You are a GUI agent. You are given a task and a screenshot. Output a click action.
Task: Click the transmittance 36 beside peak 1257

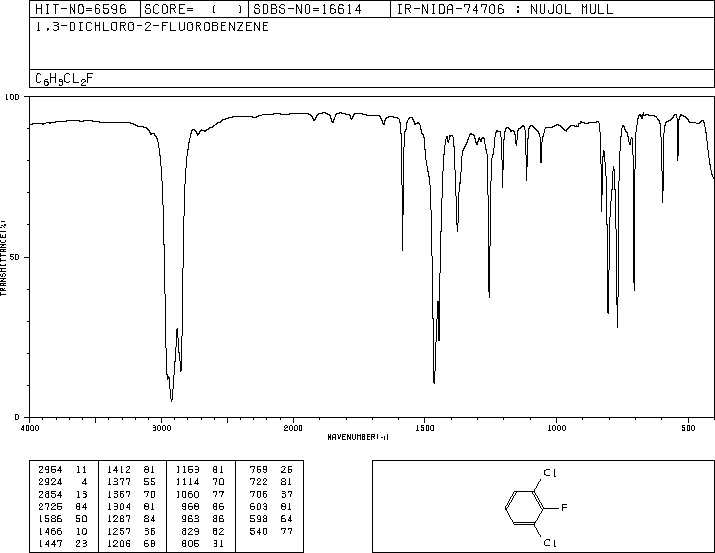[150, 532]
